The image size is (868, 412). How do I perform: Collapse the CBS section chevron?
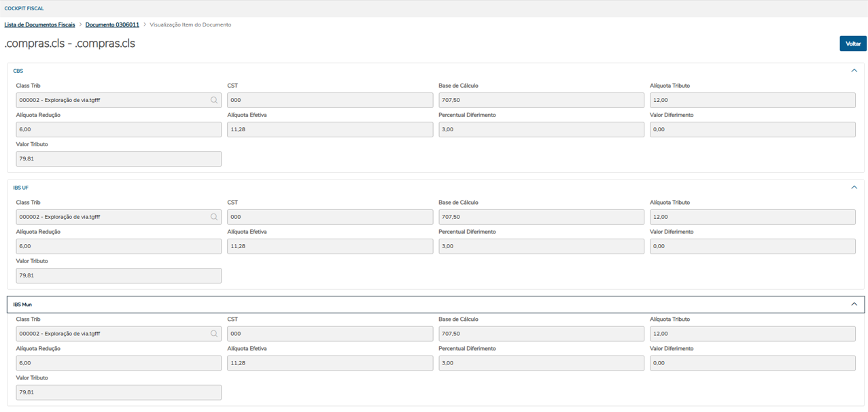pyautogui.click(x=854, y=71)
